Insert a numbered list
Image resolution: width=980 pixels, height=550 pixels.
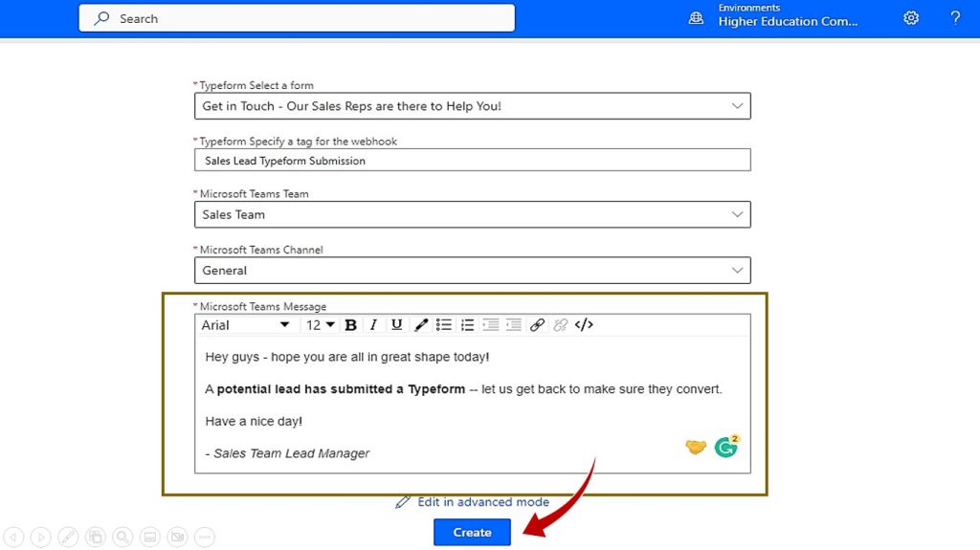(467, 325)
